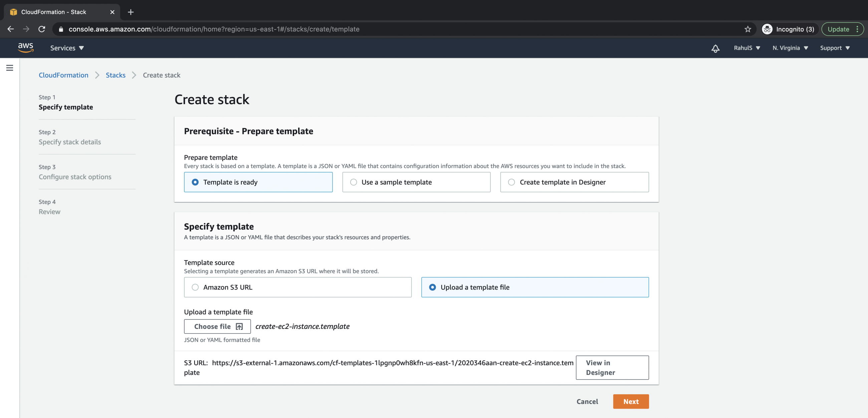Open the RahulS account dropdown
Screen dimensions: 868x418
coord(747,48)
